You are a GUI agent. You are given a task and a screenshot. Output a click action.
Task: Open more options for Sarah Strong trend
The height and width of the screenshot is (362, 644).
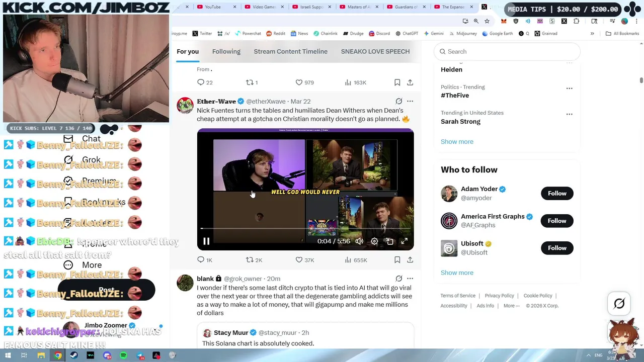coord(569,114)
